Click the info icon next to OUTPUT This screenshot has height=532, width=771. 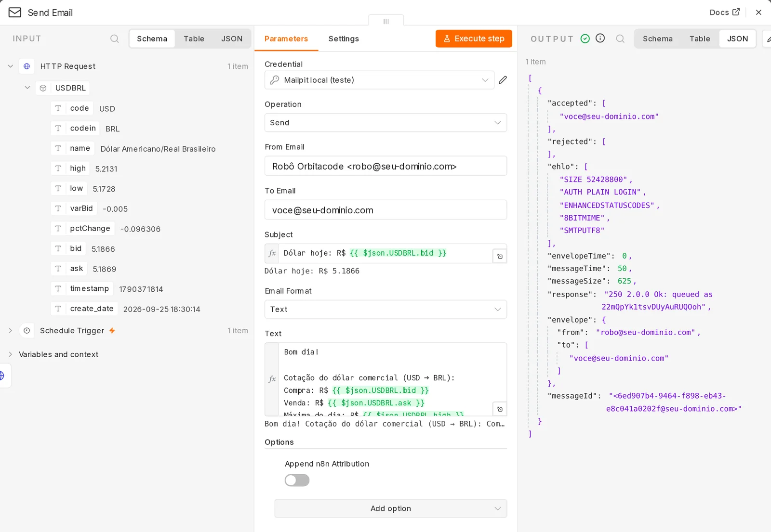600,38
